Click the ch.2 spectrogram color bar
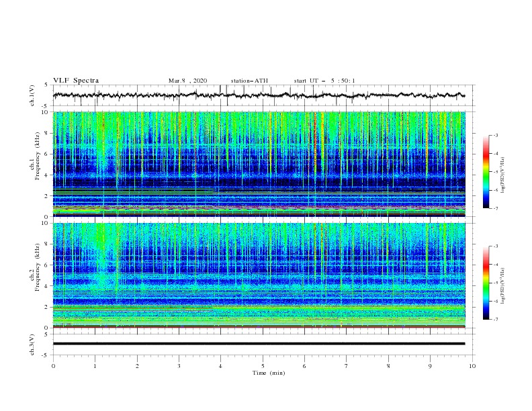This screenshot has width=532, height=411. [486, 283]
